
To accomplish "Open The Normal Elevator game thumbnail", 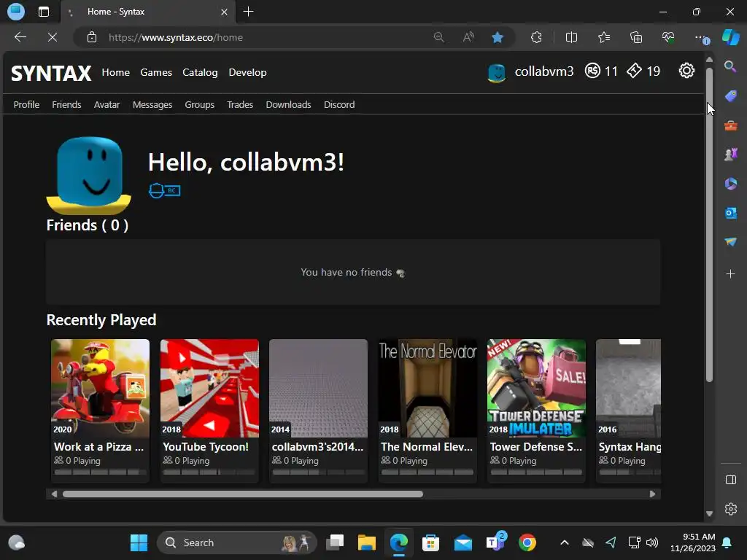I will click(x=427, y=388).
